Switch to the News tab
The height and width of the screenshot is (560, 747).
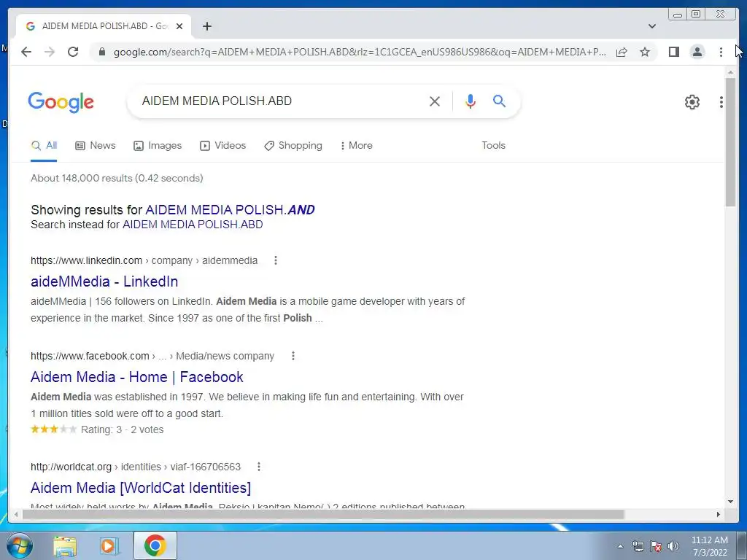pos(96,146)
